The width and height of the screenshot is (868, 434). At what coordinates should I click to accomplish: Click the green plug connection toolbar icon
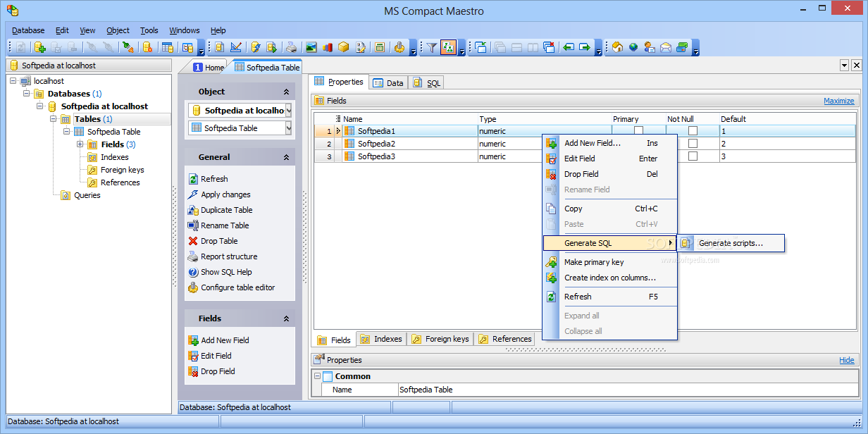(x=128, y=47)
